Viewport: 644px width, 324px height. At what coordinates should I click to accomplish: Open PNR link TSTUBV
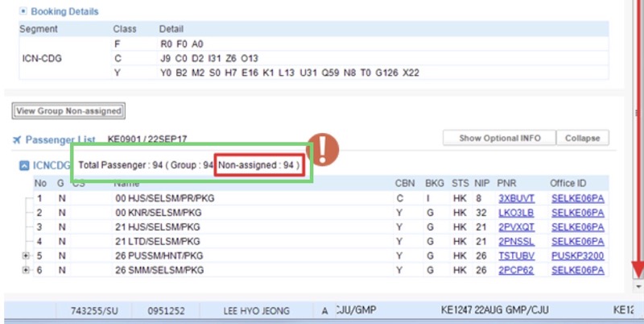click(x=515, y=256)
